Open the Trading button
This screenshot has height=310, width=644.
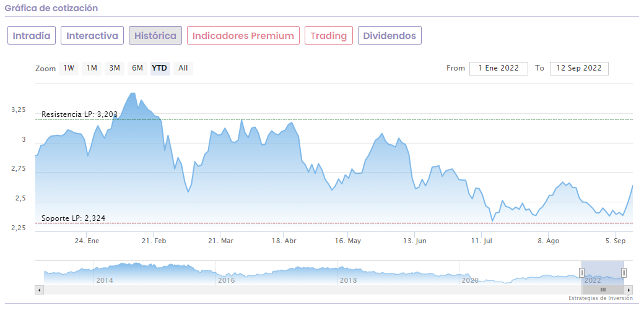pos(329,35)
